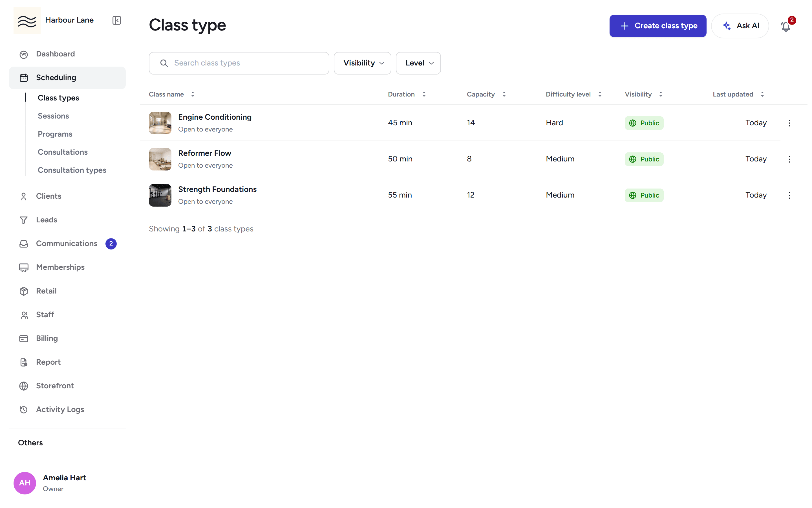
Task: Open Amelia Hart profile name
Action: pyautogui.click(x=64, y=478)
